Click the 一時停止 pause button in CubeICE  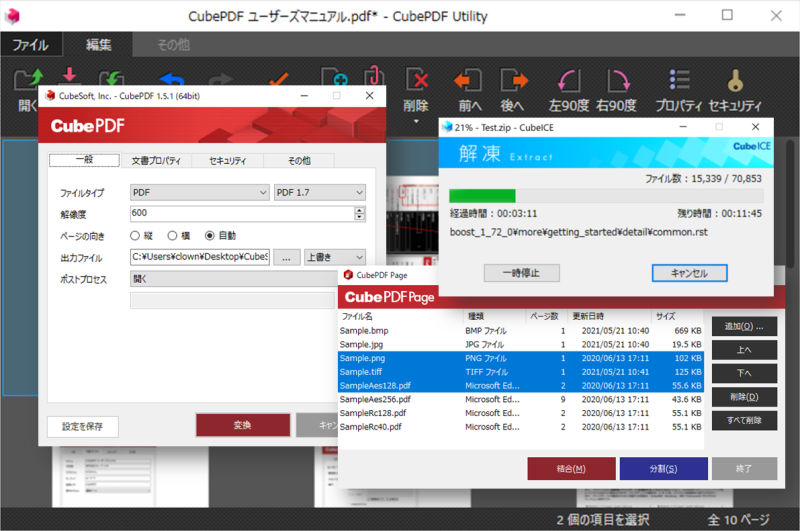click(521, 273)
